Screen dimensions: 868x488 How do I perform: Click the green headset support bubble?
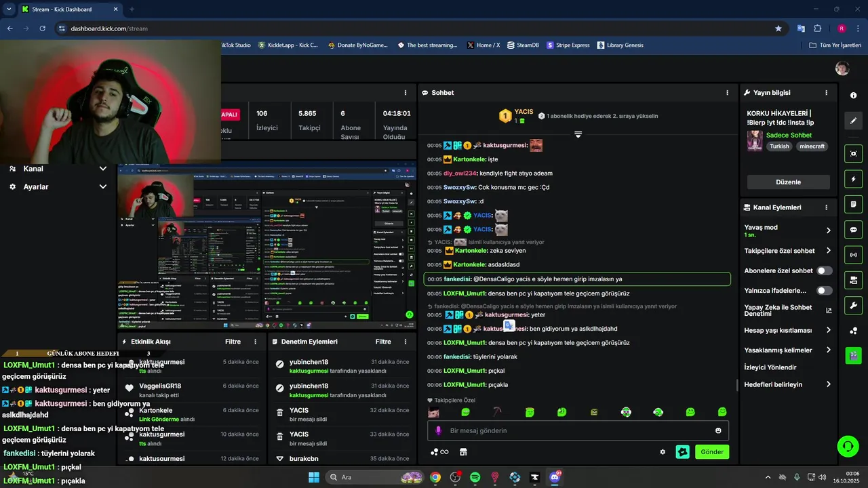(x=848, y=446)
